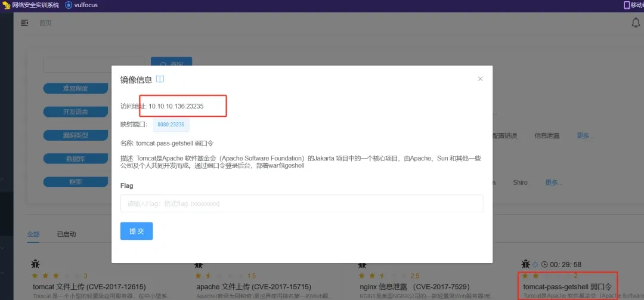Open nginx 信息泄露 (CVE-2017-7529) card
The width and height of the screenshot is (644, 300).
(414, 286)
